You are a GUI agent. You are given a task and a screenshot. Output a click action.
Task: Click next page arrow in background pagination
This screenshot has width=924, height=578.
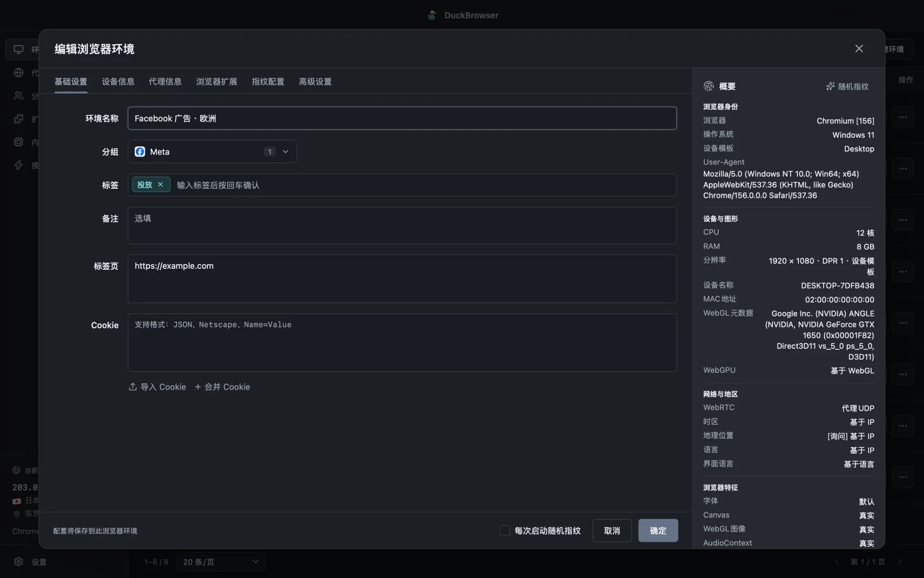click(899, 562)
